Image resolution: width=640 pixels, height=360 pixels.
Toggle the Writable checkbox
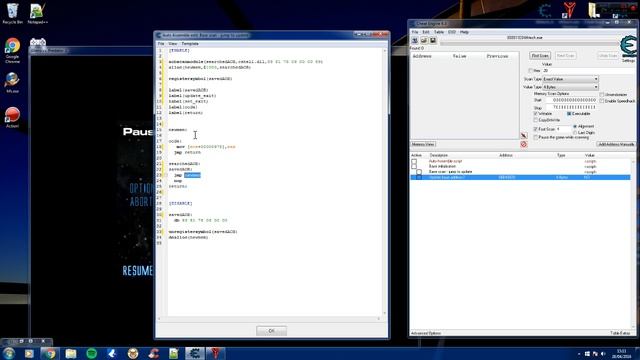point(536,113)
